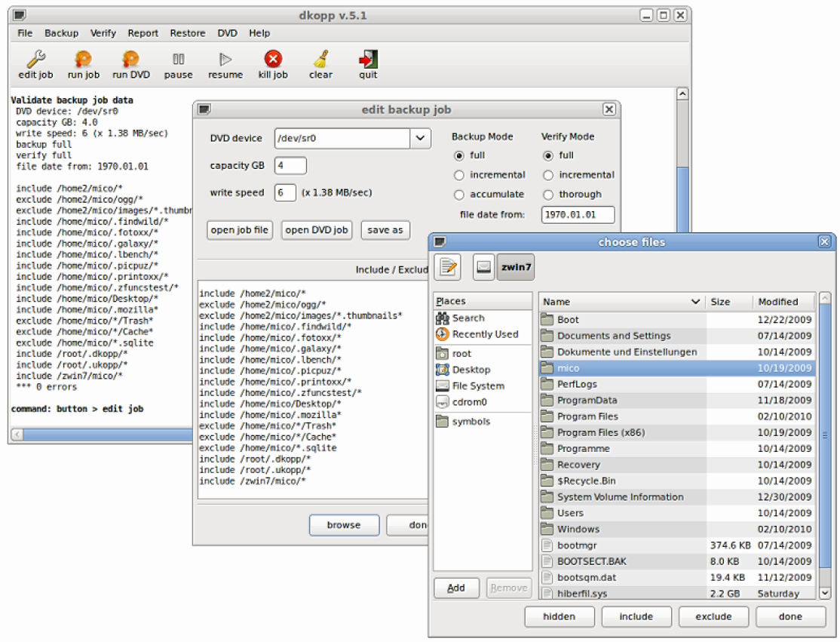Start the backup with run job icon

click(x=83, y=60)
